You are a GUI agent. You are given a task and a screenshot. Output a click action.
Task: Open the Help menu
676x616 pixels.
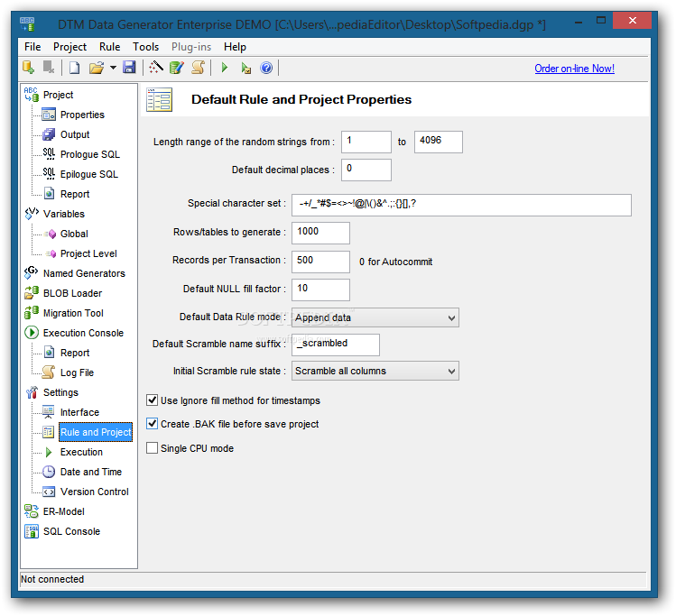tap(235, 47)
